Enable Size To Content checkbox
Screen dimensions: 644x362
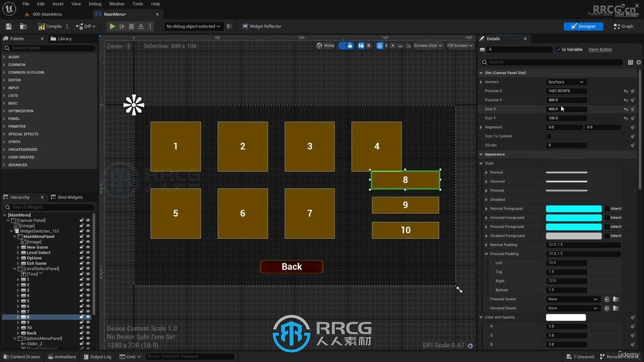[x=549, y=136]
